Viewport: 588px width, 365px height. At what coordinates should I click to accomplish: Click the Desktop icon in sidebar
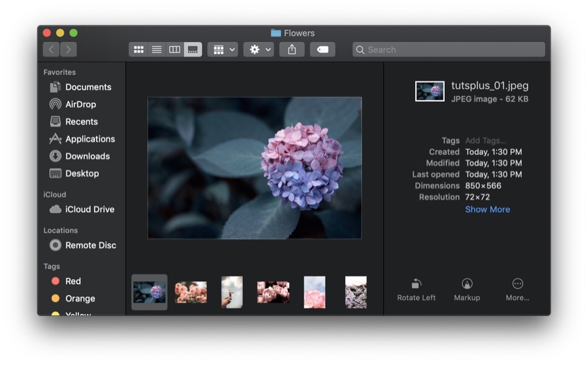click(55, 173)
